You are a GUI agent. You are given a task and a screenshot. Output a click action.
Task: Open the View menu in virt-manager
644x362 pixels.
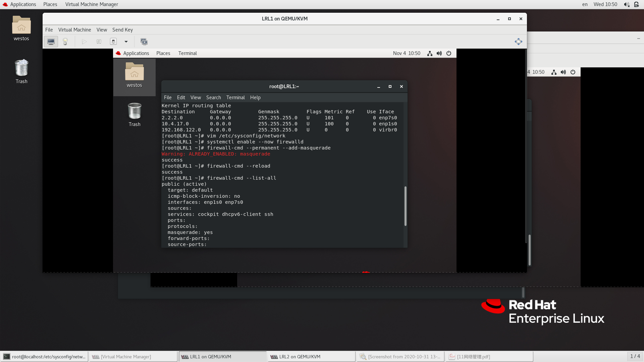tap(102, 29)
